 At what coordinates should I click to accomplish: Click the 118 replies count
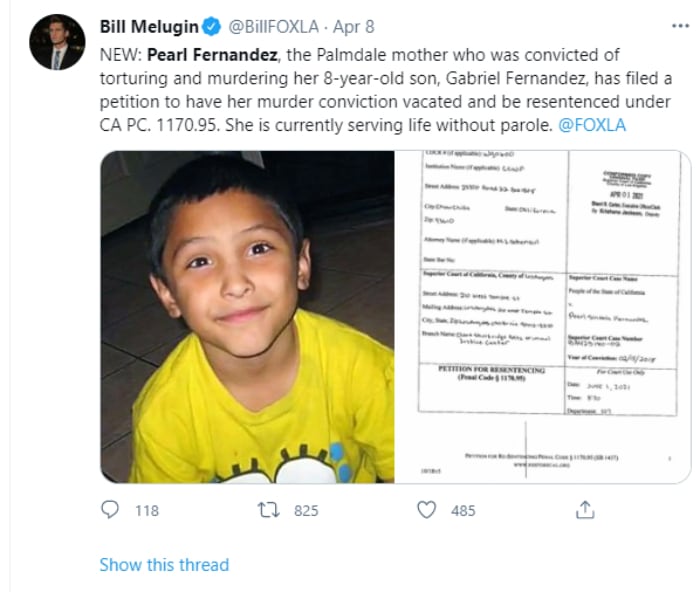(x=147, y=510)
